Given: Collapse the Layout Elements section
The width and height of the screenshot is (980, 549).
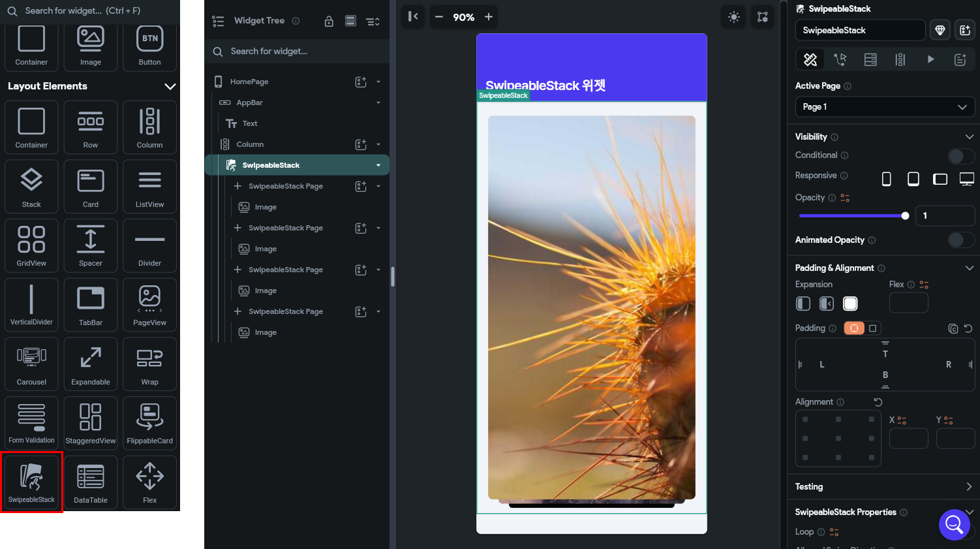Looking at the screenshot, I should click(x=170, y=86).
